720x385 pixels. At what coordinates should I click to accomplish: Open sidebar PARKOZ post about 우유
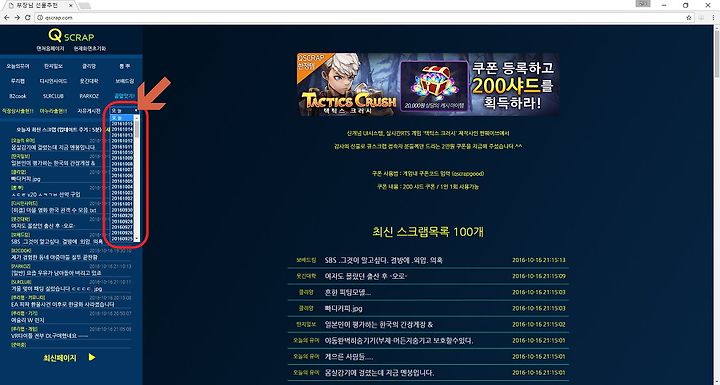pos(56,273)
